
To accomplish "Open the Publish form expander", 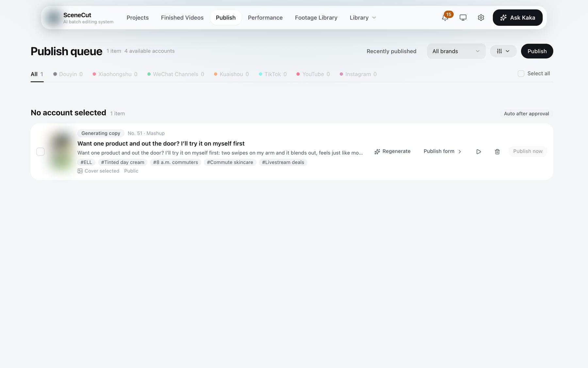I will click(442, 151).
